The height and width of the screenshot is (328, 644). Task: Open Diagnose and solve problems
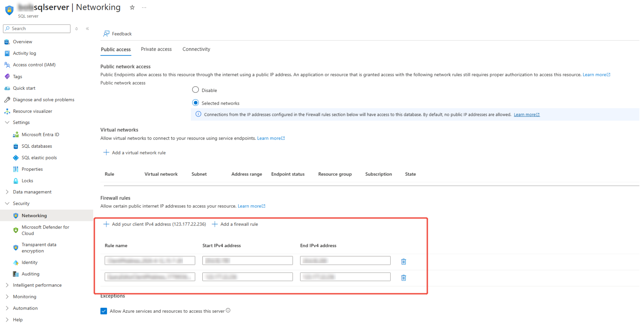tap(44, 100)
